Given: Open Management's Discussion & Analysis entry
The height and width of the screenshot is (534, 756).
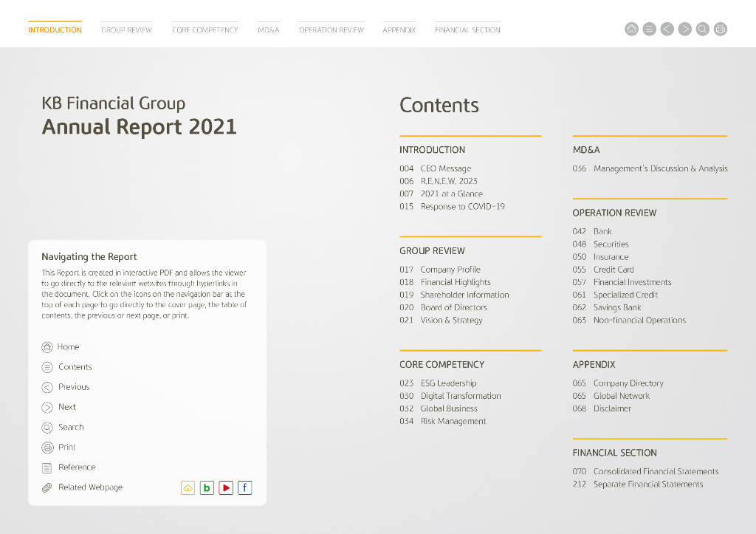Looking at the screenshot, I should coord(650,168).
